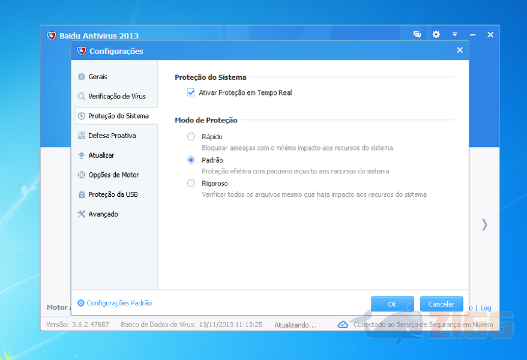Image resolution: width=527 pixels, height=360 pixels.
Task: Click the Atualizar arrow icon
Action: click(81, 155)
